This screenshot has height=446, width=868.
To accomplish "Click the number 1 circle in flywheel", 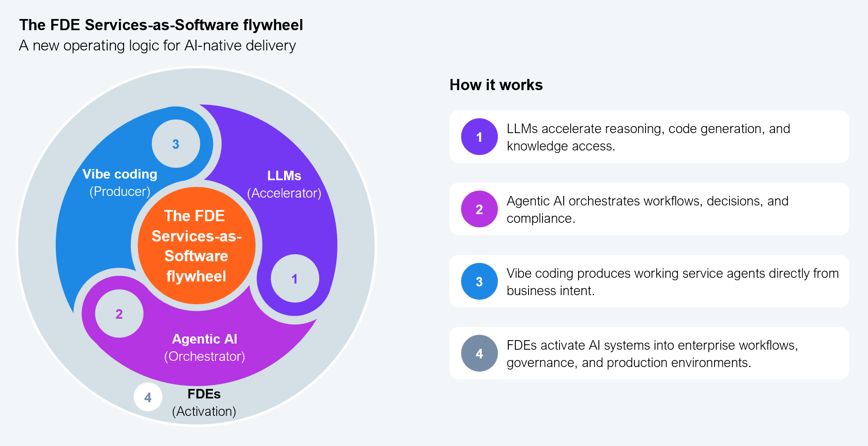I will 294,279.
